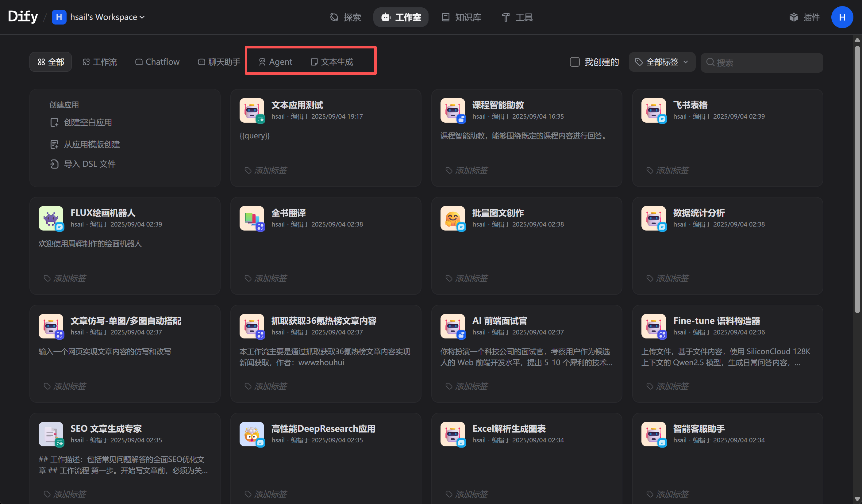Open the 工具 section
Viewport: 862px width, 504px height.
pos(517,17)
